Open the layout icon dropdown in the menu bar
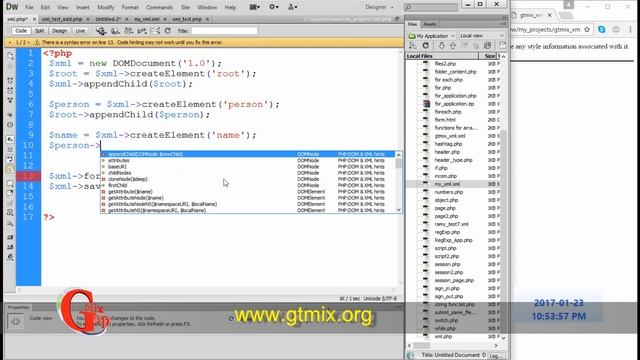This screenshot has height=360, width=640. (255, 7)
